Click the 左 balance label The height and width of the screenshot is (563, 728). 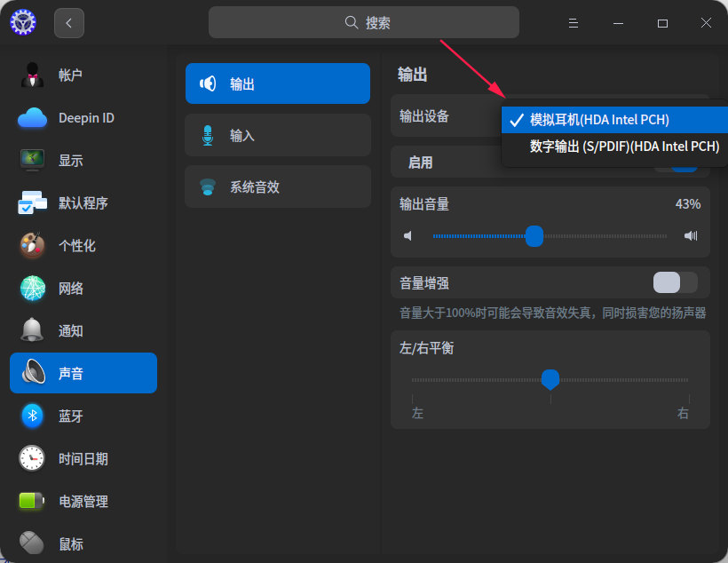[x=417, y=413]
